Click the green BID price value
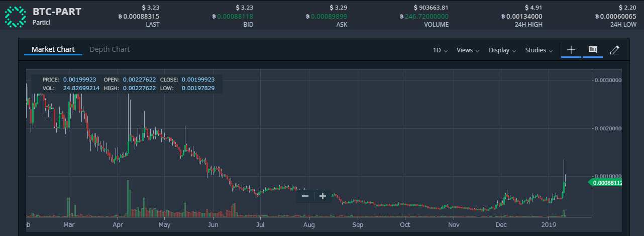 (x=233, y=16)
